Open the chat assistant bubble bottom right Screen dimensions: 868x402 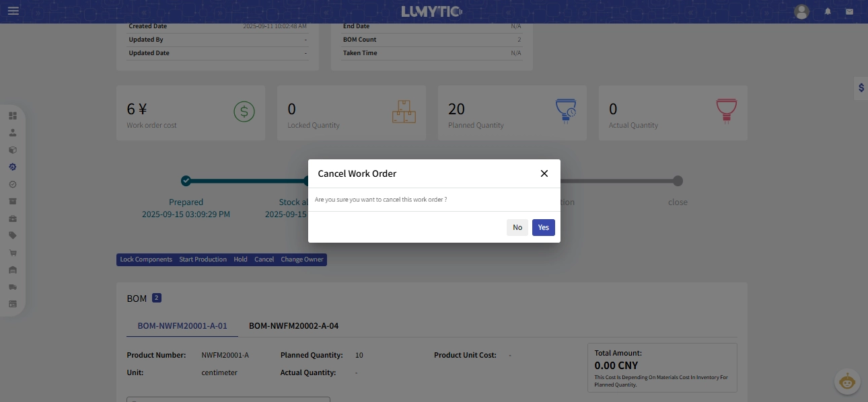846,381
